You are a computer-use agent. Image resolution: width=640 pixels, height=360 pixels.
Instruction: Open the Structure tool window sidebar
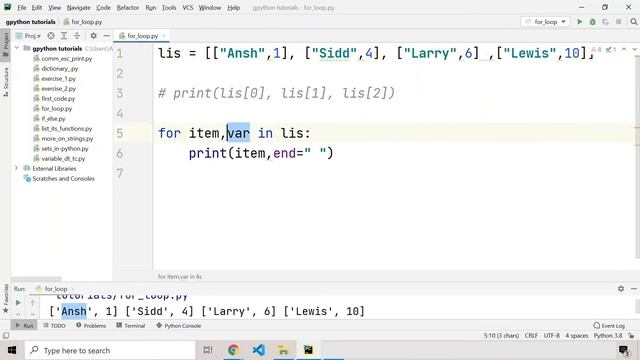coord(5,82)
